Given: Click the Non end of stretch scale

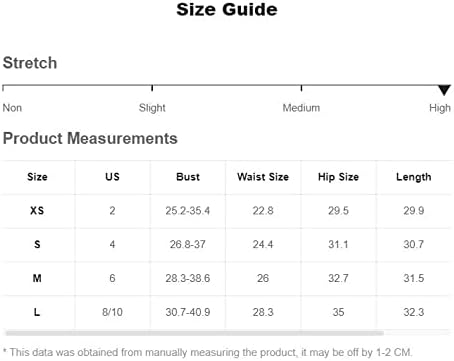Looking at the screenshot, I should [3, 88].
